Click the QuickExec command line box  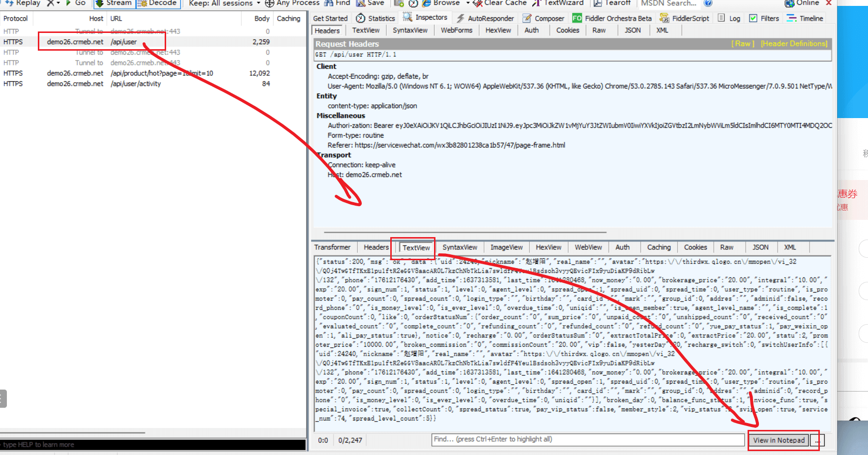click(153, 445)
